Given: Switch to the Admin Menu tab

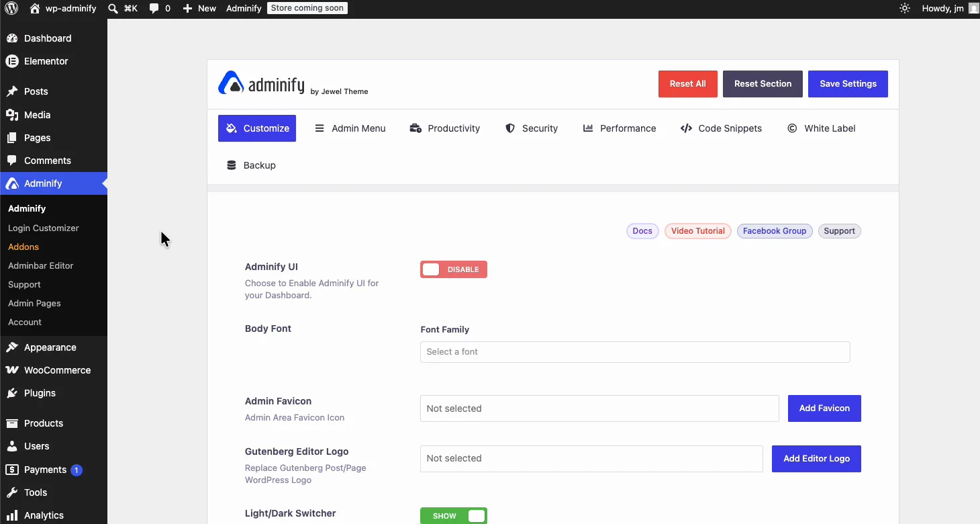Looking at the screenshot, I should (x=350, y=128).
